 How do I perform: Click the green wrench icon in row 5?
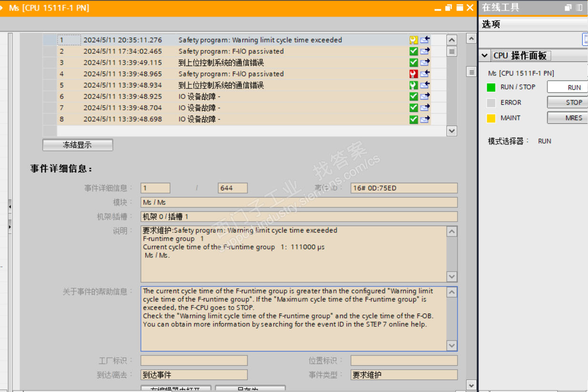(x=413, y=85)
